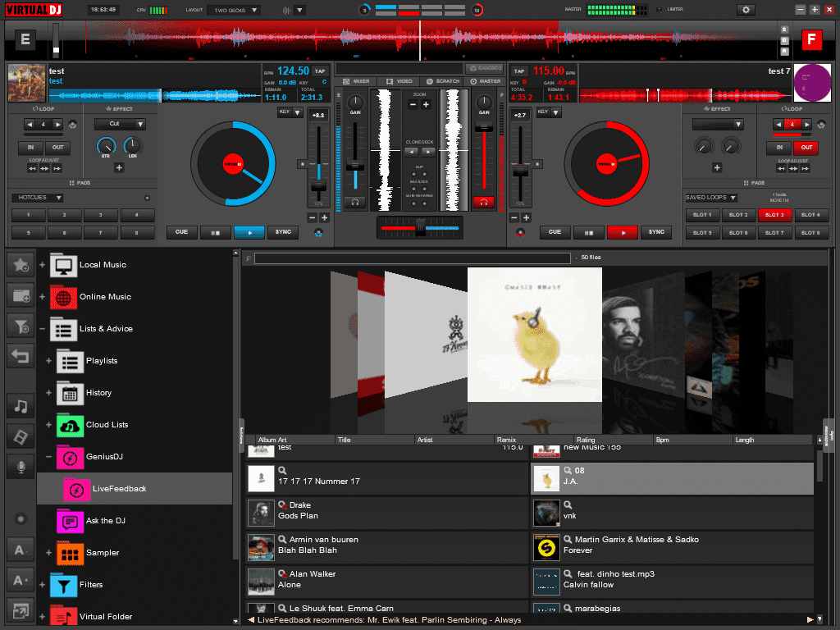The height and width of the screenshot is (630, 840).
Task: Toggle right deck red loop OUT button
Action: (x=807, y=148)
